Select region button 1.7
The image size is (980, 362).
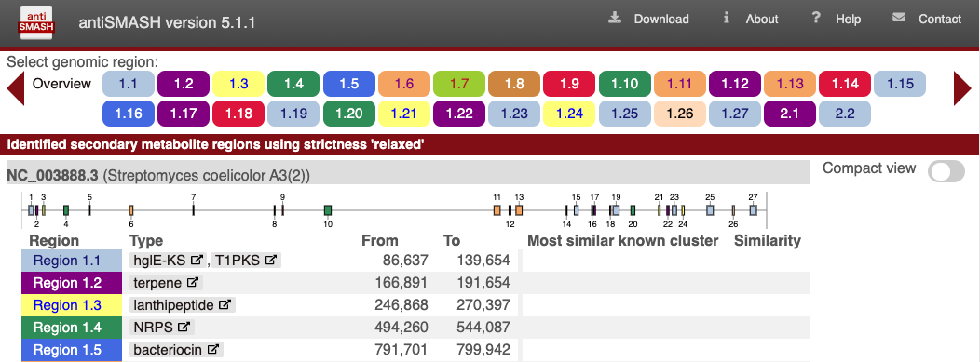(x=459, y=84)
